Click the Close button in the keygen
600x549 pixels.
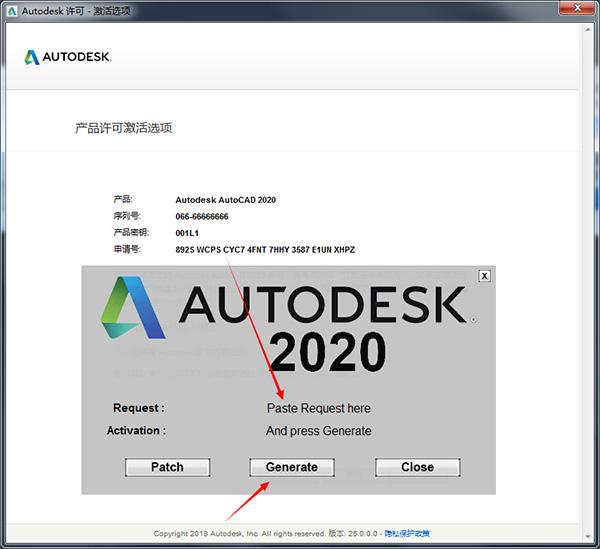click(x=417, y=467)
